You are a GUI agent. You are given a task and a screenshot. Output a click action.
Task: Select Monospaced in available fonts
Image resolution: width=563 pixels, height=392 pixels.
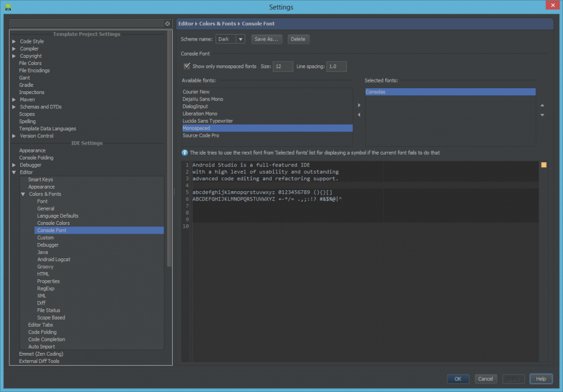(268, 128)
